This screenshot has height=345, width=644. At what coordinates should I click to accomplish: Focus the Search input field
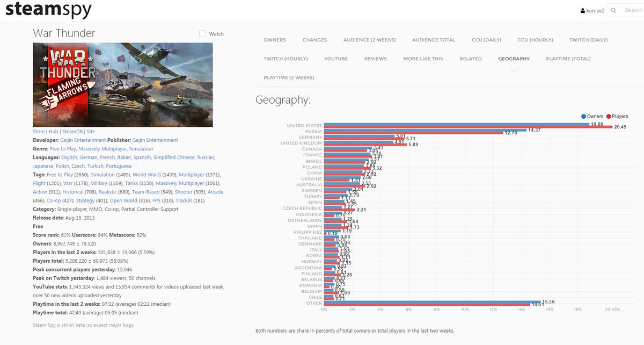point(633,10)
